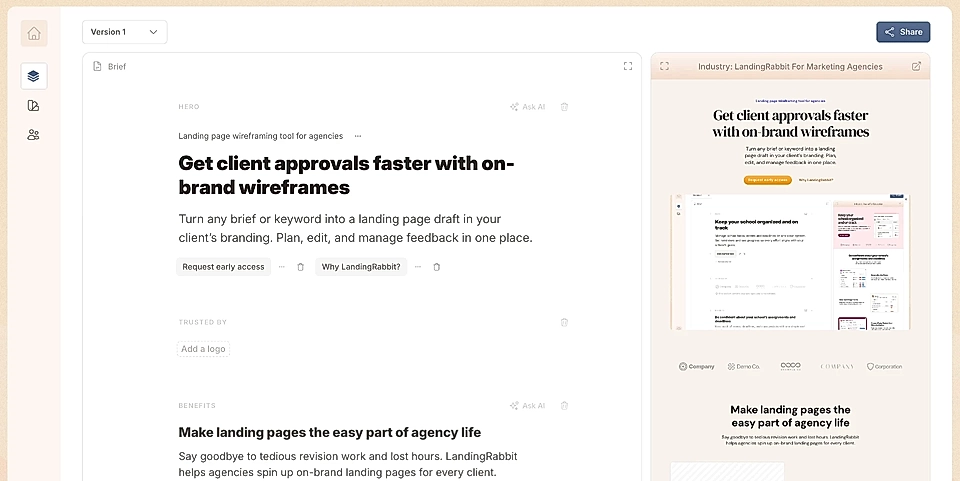960x481 pixels.
Task: Click the Demo Co. logo in the preview
Action: (744, 367)
